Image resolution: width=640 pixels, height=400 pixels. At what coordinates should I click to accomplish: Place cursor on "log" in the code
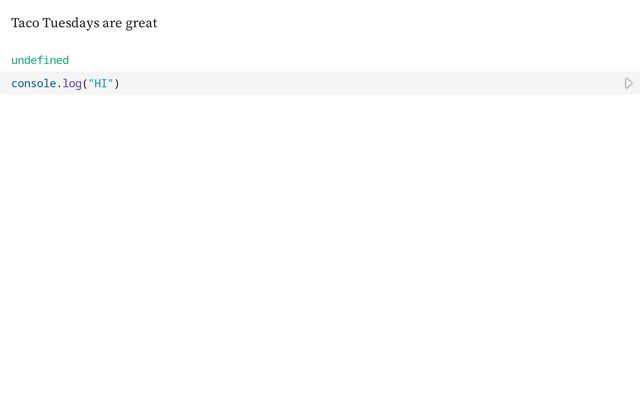[x=72, y=83]
